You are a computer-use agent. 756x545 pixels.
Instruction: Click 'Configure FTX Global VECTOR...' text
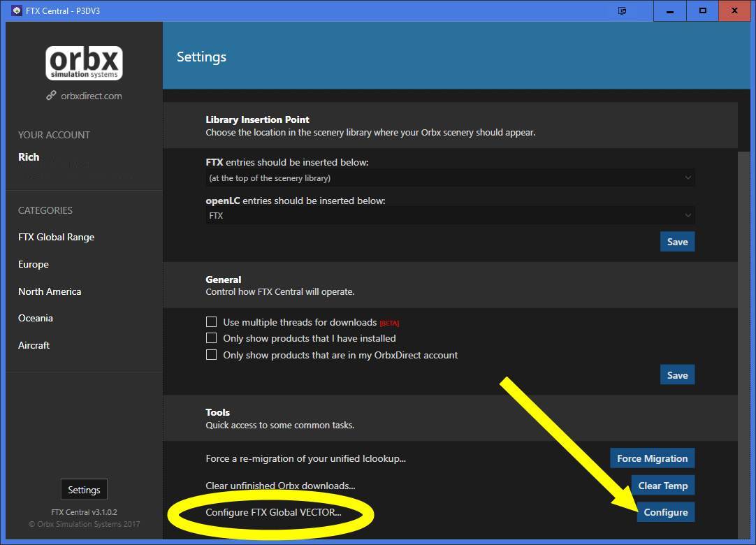click(273, 512)
